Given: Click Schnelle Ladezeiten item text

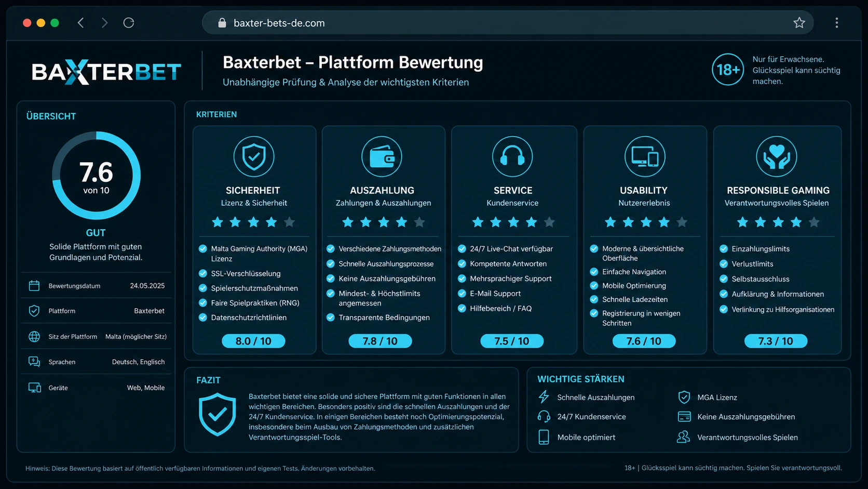Looking at the screenshot, I should (635, 299).
